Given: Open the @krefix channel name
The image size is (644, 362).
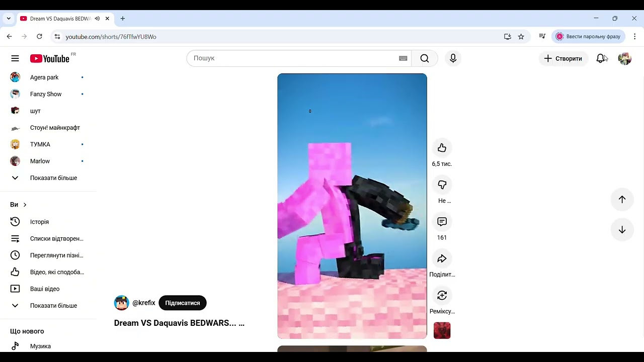Looking at the screenshot, I should (x=144, y=303).
